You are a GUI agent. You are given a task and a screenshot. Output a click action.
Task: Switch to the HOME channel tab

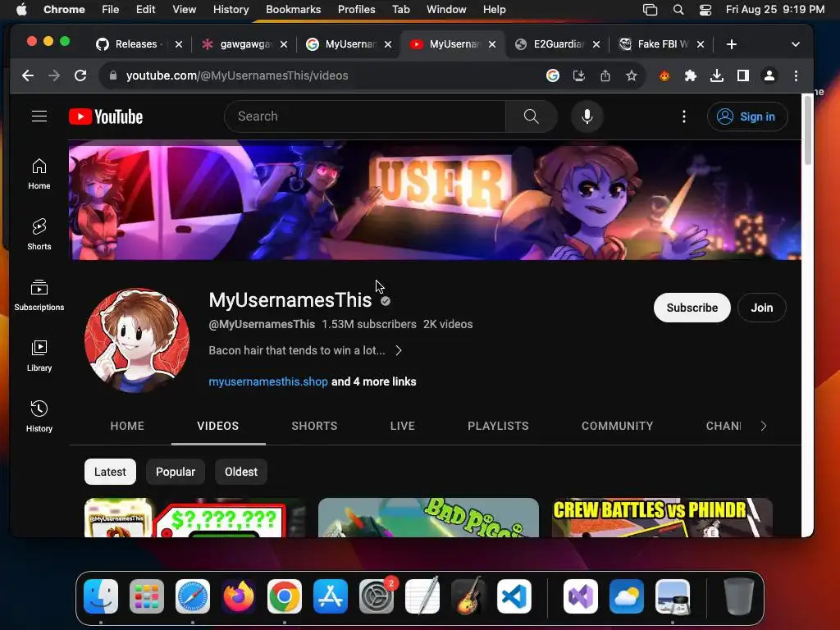(127, 426)
